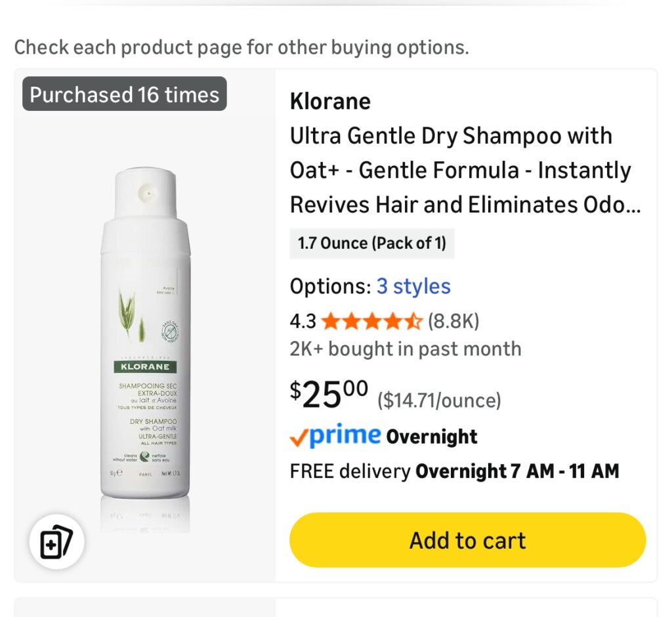672x617 pixels.
Task: Tap the bold Overnight label beside Prime
Action: (432, 437)
